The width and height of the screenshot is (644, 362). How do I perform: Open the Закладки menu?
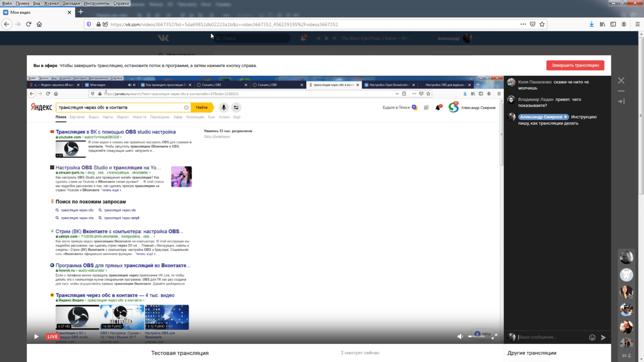pyautogui.click(x=71, y=3)
